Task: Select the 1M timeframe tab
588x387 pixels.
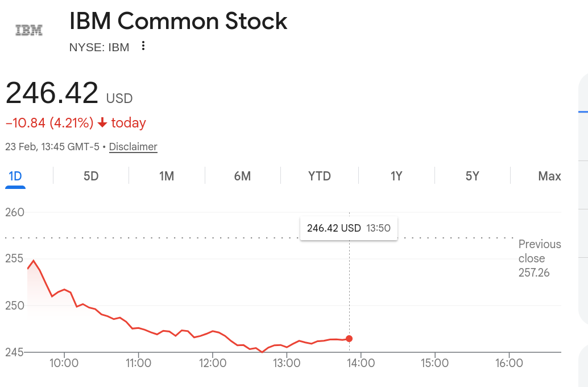Action: click(x=167, y=176)
